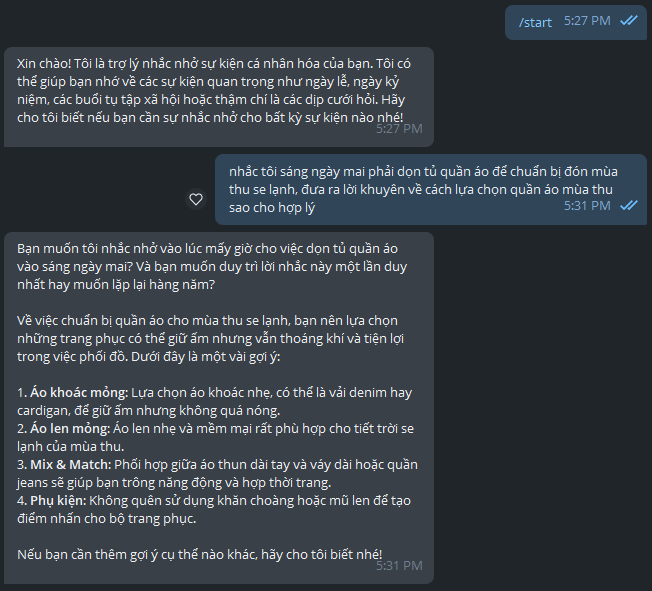This screenshot has width=652, height=591.
Task: Click the closing line 'Nếu bạn cần thêm gợi ý'
Action: [x=200, y=554]
